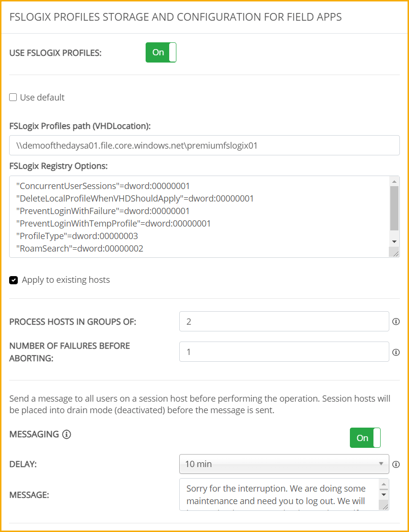Click the MESSAGE label
The image size is (409, 532).
[x=29, y=495]
